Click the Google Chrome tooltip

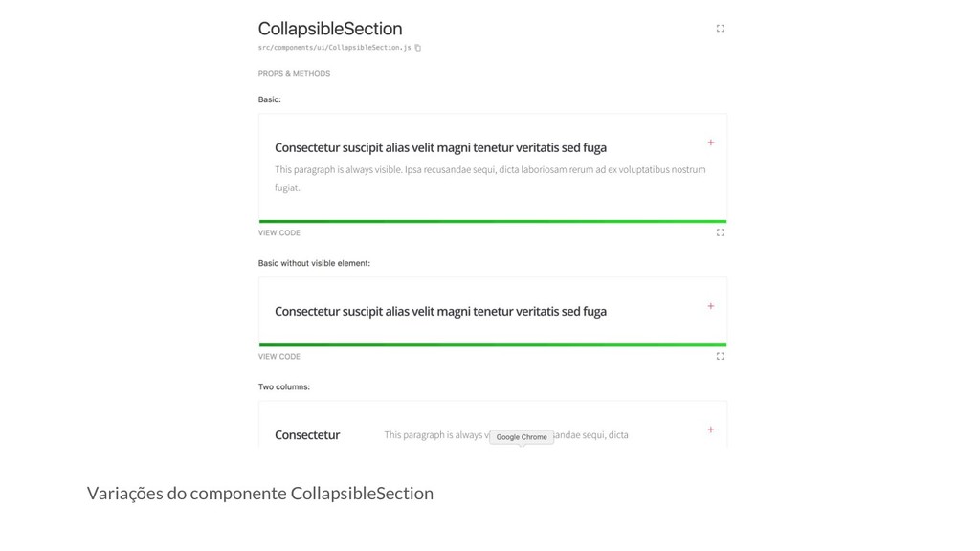tap(522, 437)
